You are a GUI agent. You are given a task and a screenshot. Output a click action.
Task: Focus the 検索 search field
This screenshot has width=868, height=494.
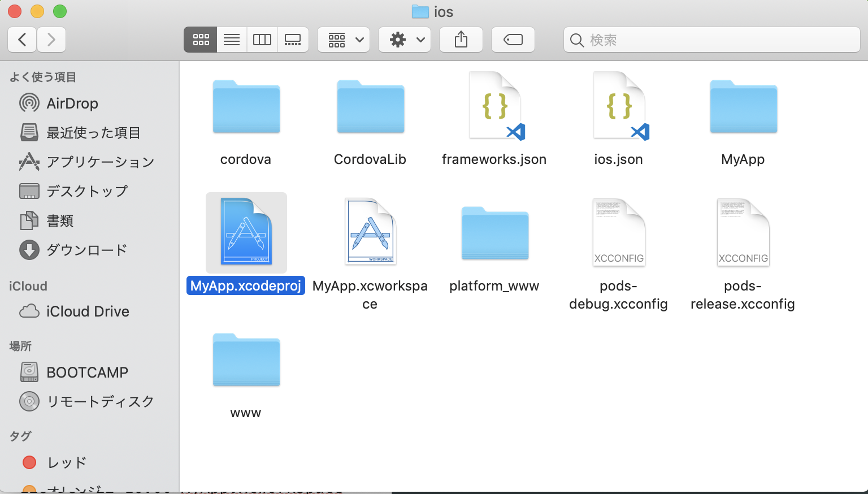click(x=712, y=40)
